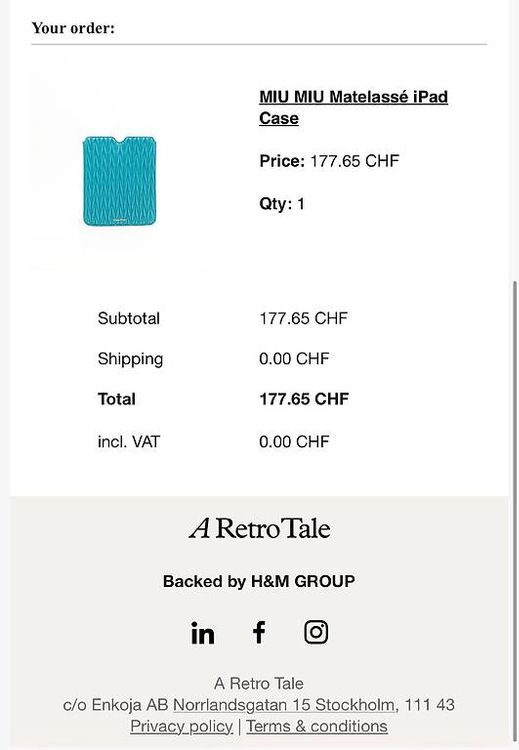
Task: Open Norrlandsgatan 15 Stockholm address link
Action: 285,705
